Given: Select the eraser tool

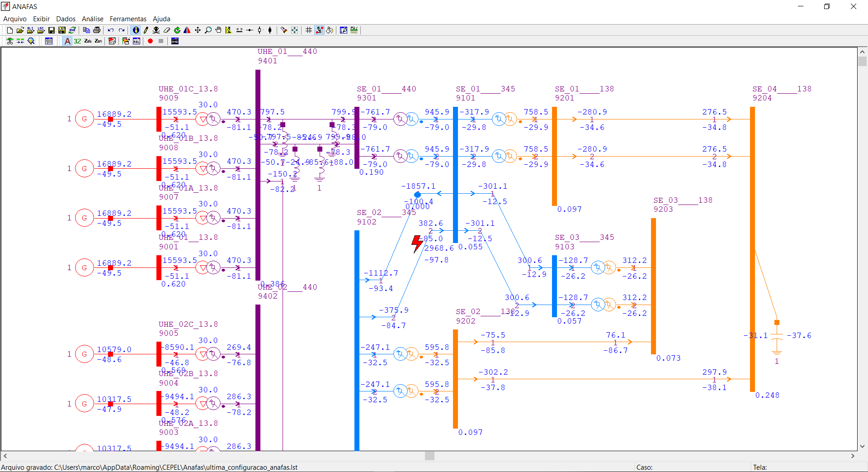Looking at the screenshot, I should (167, 30).
